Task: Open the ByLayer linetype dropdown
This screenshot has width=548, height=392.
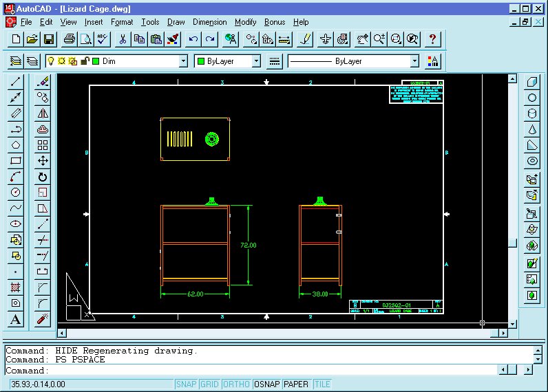Action: [414, 62]
